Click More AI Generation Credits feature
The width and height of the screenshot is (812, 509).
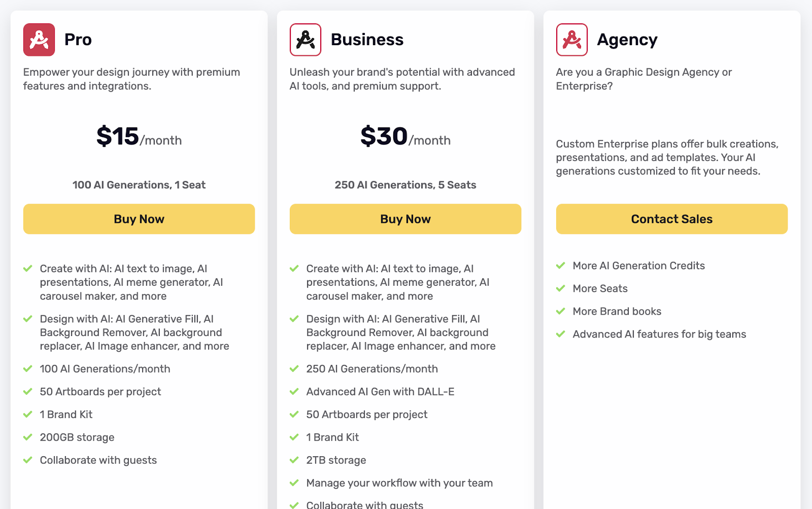point(638,266)
